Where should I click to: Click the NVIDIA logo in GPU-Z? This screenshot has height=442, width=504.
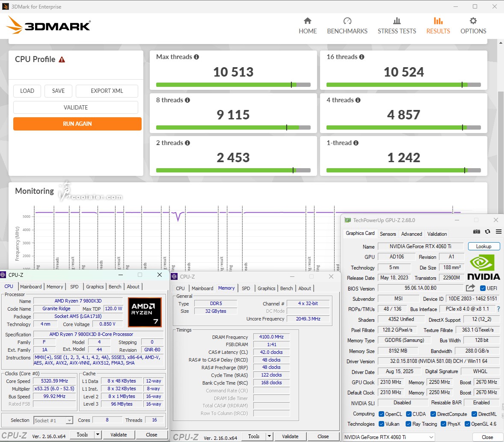click(483, 267)
